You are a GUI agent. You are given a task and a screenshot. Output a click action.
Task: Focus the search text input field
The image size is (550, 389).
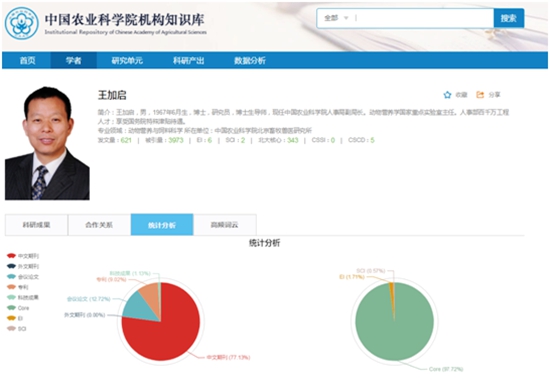click(x=424, y=18)
